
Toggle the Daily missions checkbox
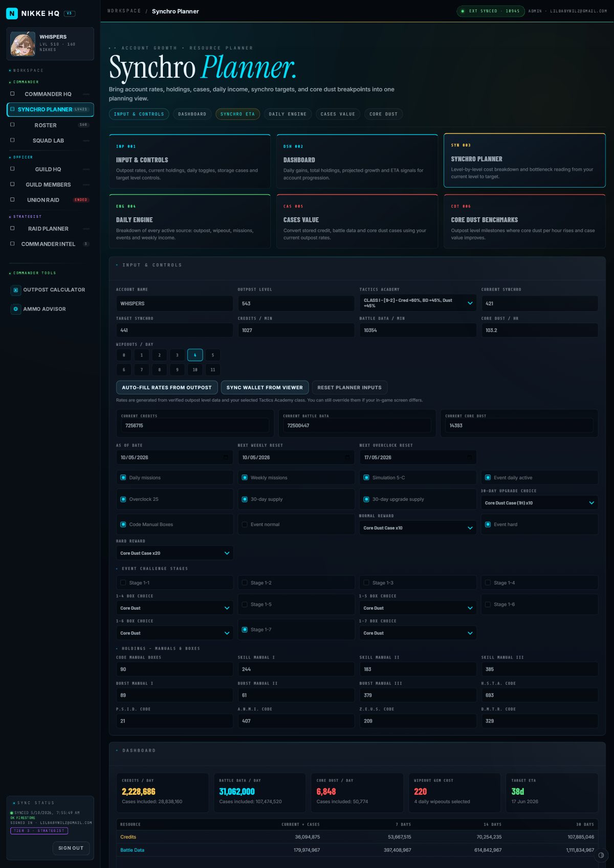click(123, 478)
